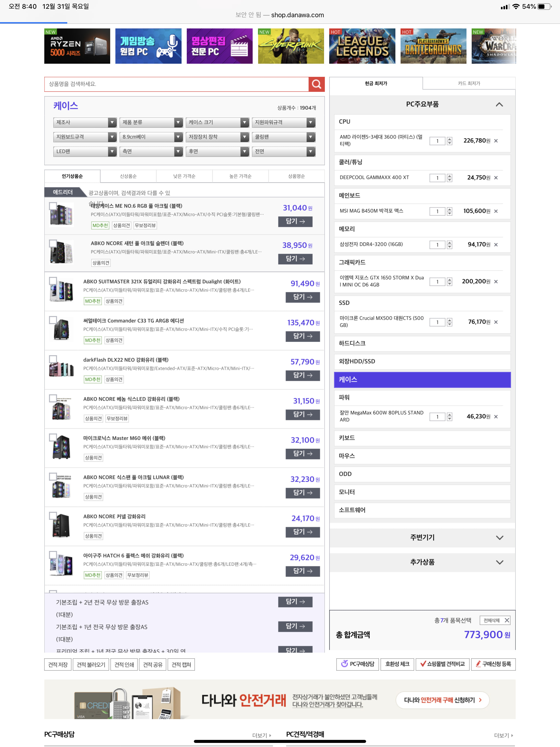Sort by 신상품순 tab
560x747 pixels.
pos(128,176)
